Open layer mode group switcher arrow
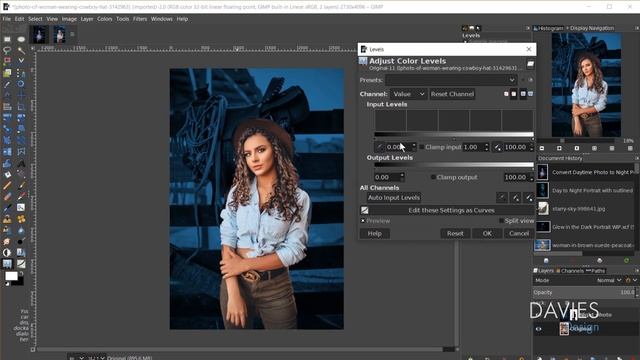The height and width of the screenshot is (360, 640). [x=635, y=280]
